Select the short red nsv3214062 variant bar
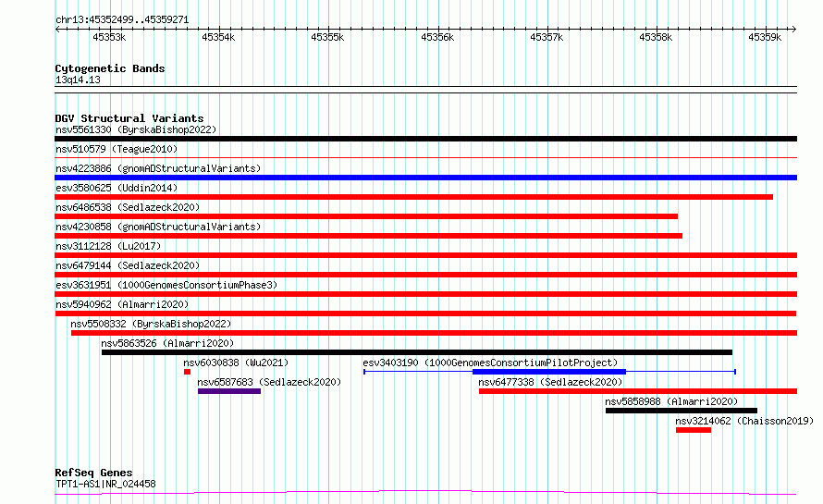The height and width of the screenshot is (504, 823). pos(694,430)
